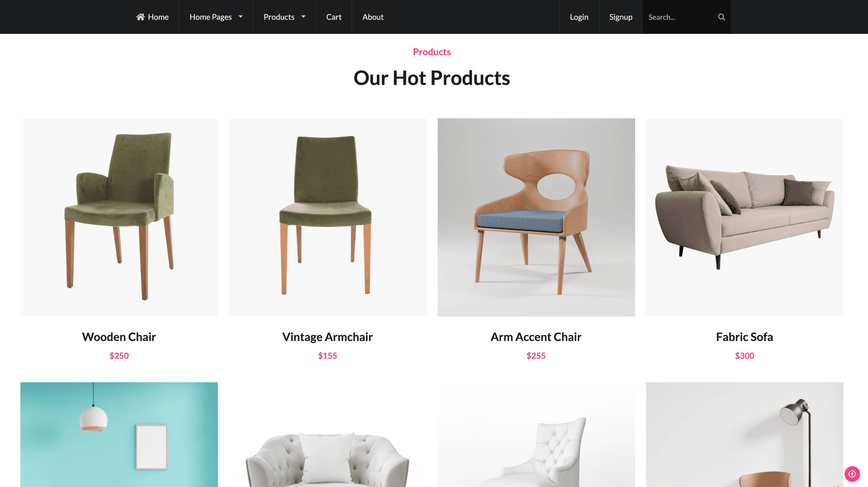This screenshot has height=487, width=868.
Task: View the Arm Accent Chair image
Action: click(x=536, y=217)
